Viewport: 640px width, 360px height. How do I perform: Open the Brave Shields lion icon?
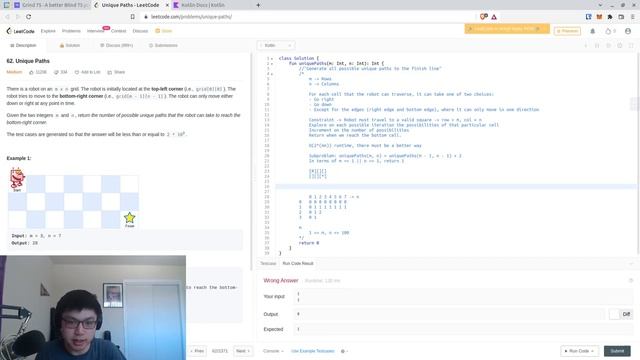click(484, 17)
